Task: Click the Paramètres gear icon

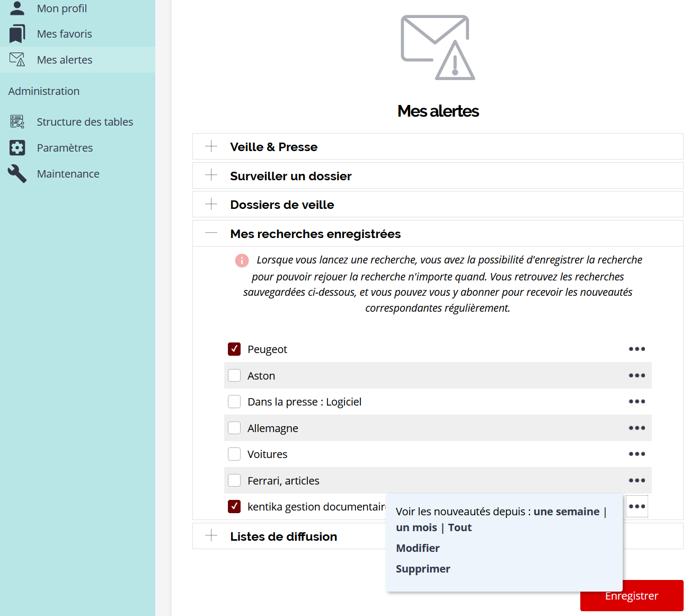Action: (x=17, y=147)
